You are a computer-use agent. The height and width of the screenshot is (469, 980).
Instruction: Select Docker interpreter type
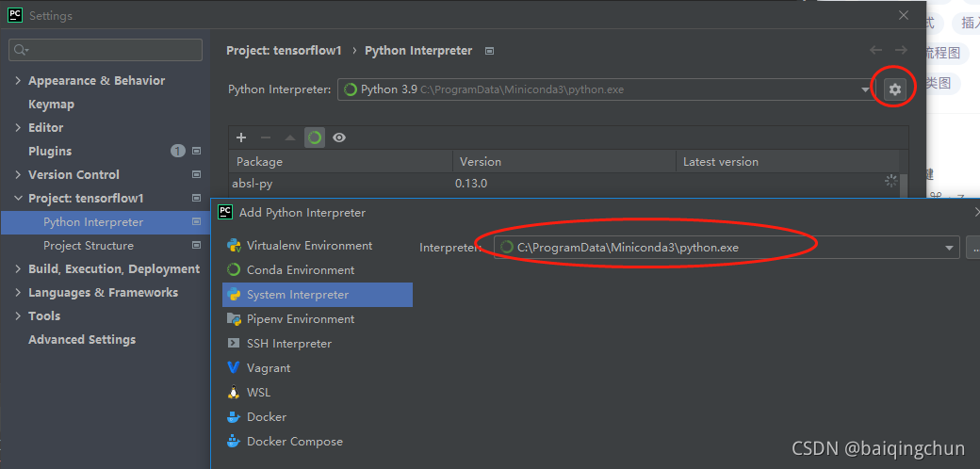click(318, 416)
